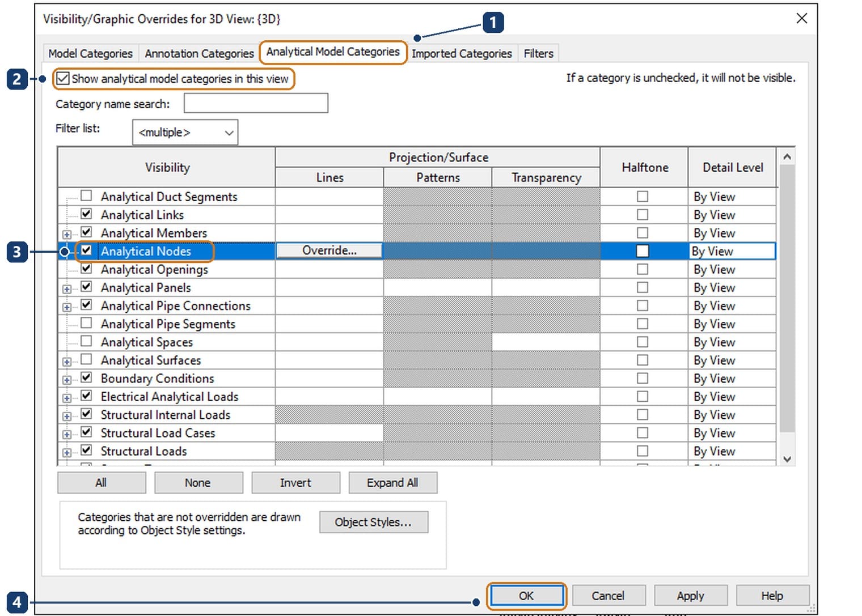Click the Halftone column header
Image resolution: width=862 pixels, height=616 pixels.
pyautogui.click(x=644, y=167)
